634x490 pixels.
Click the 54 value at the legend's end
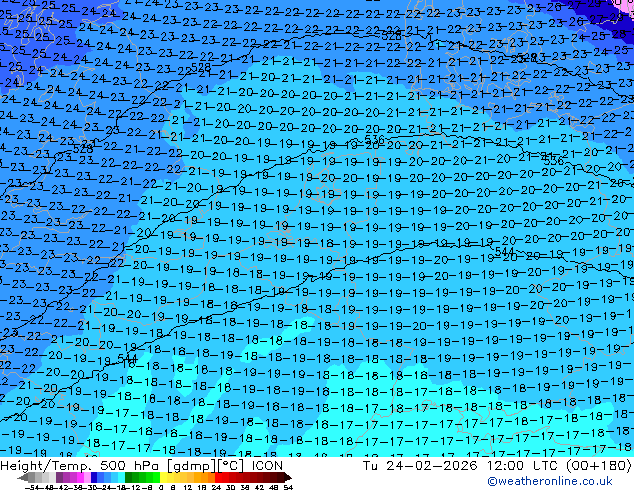(x=287, y=488)
